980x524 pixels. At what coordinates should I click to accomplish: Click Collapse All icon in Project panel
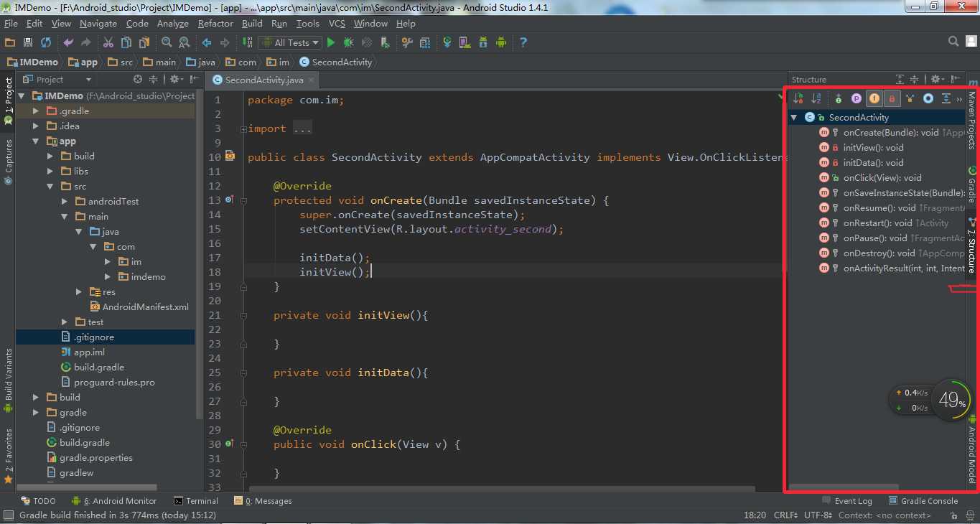click(153, 79)
